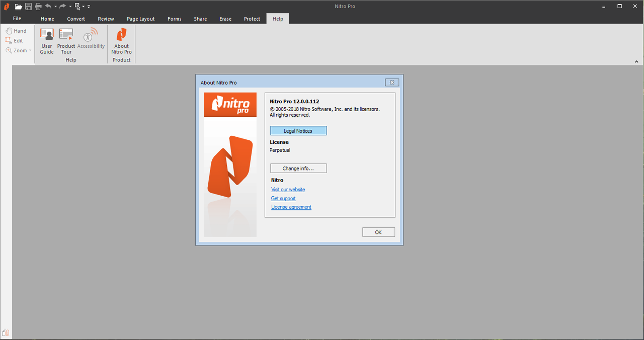
Task: Switch to the Share tab
Action: coord(200,19)
